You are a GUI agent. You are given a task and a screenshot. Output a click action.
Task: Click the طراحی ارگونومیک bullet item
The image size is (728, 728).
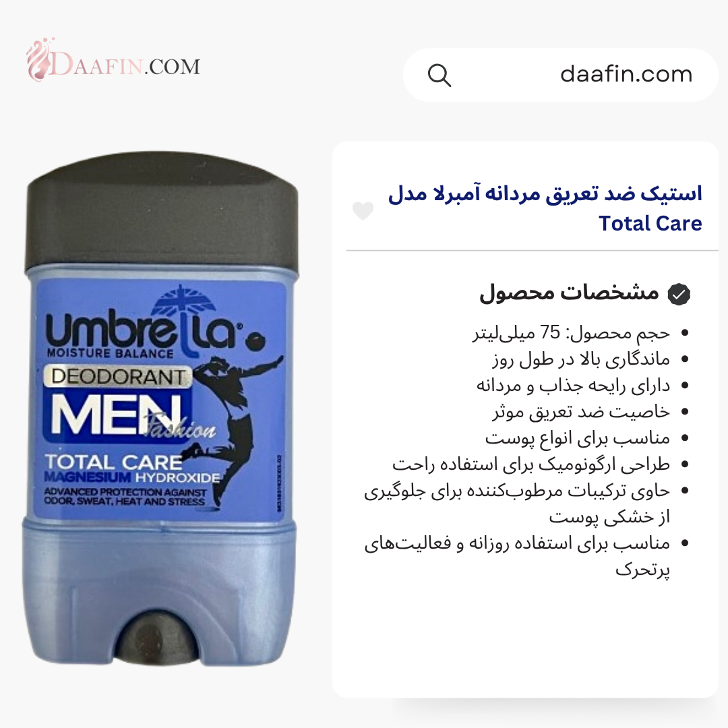point(530,464)
